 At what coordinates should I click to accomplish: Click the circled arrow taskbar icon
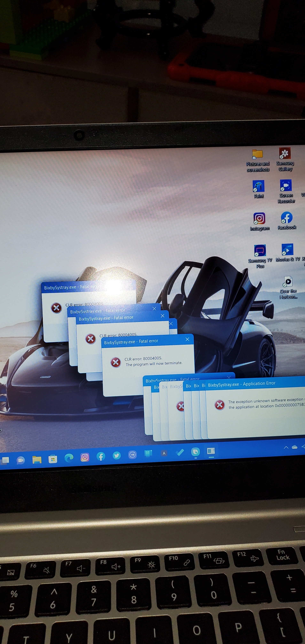tap(132, 455)
